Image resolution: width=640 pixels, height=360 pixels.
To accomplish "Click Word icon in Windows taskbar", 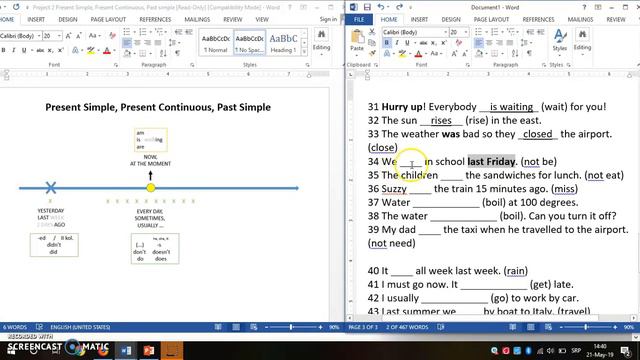I will click(127, 351).
